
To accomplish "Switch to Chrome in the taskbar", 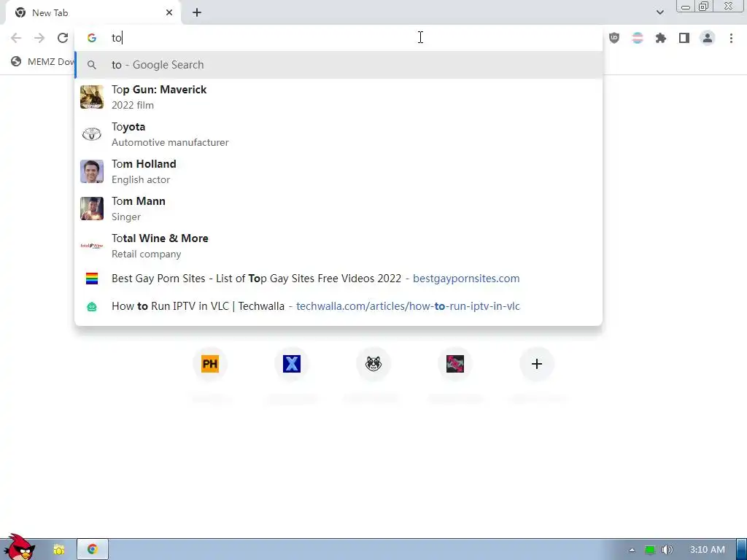I will [93, 550].
